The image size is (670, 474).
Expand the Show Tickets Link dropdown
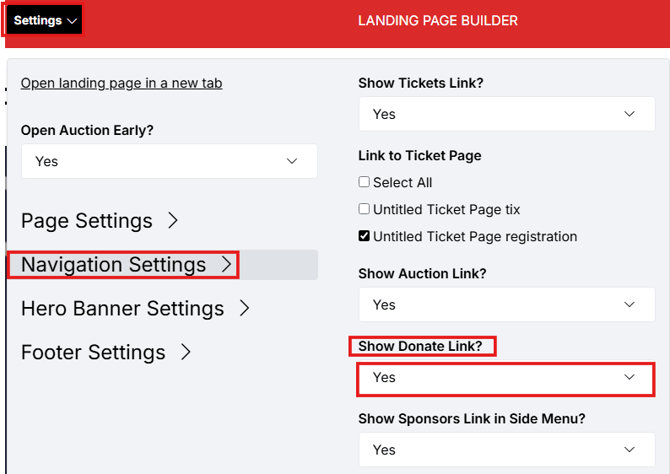click(x=506, y=114)
